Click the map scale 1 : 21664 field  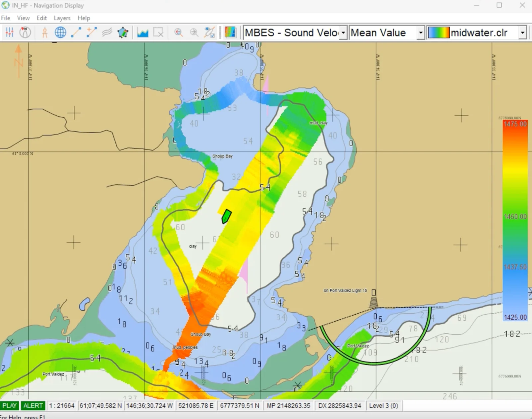point(62,406)
